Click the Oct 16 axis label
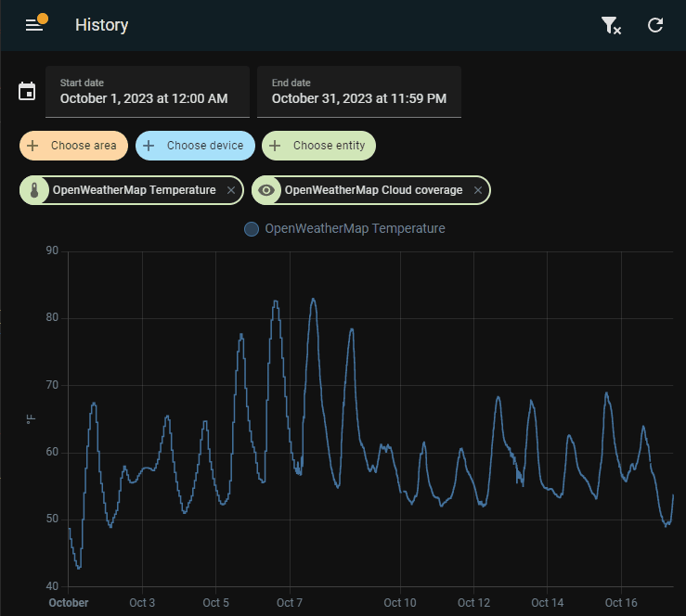This screenshot has width=686, height=616. pos(621,603)
